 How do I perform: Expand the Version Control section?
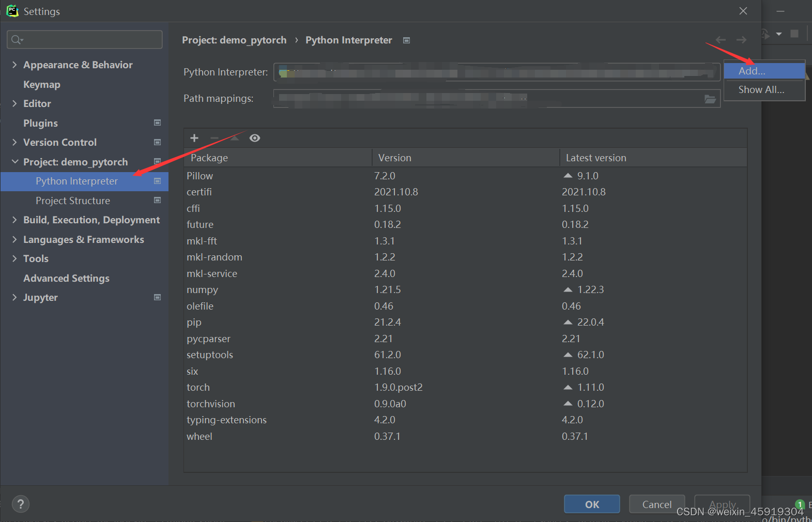point(14,142)
